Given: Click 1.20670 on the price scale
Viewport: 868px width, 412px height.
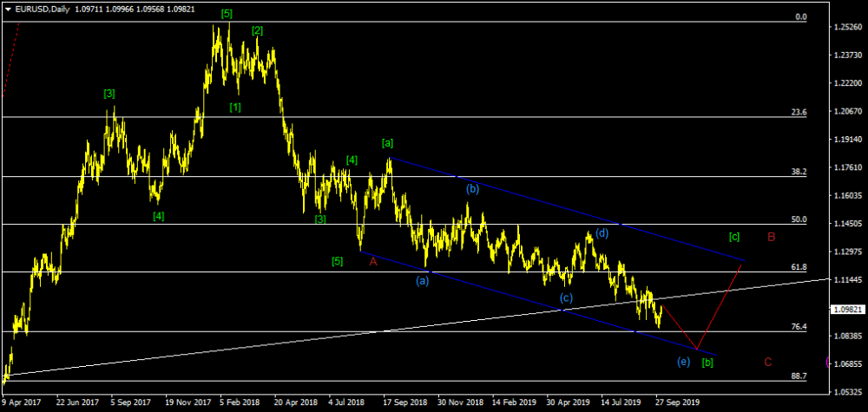Looking at the screenshot, I should 847,112.
